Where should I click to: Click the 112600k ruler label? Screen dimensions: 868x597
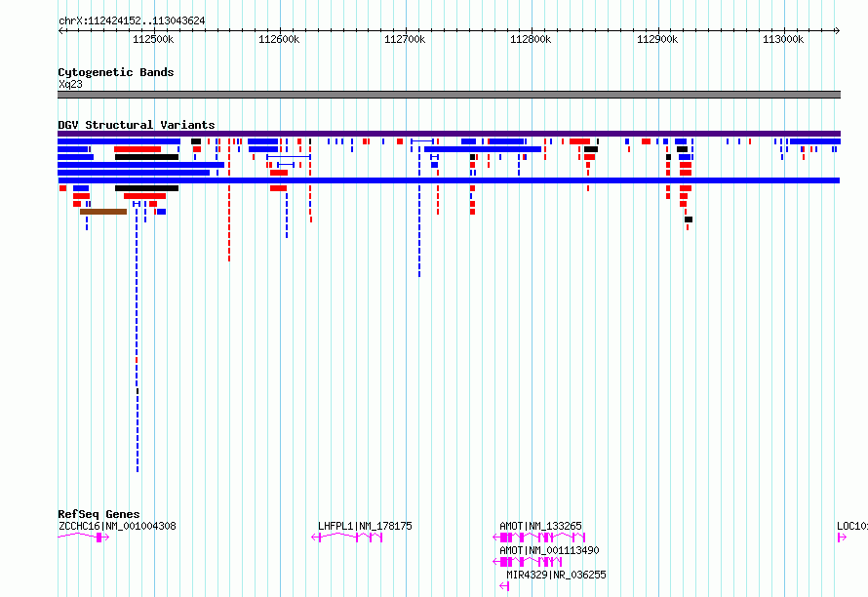(279, 39)
